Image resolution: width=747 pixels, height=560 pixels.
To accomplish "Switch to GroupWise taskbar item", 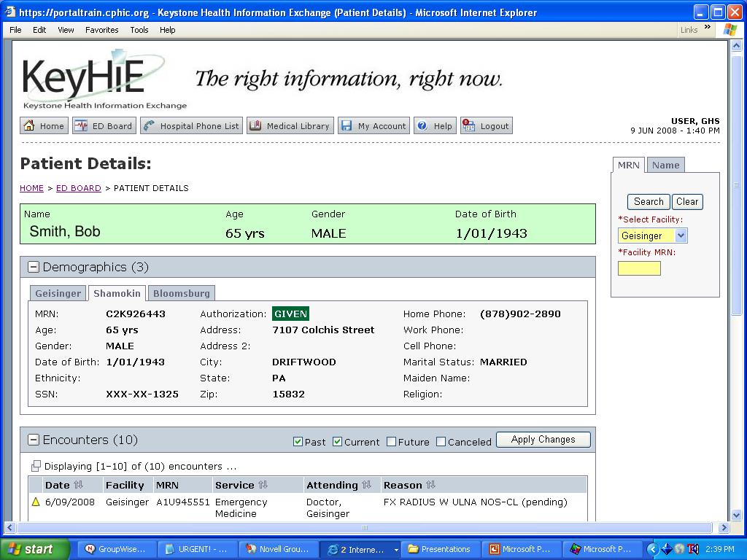I will click(x=116, y=549).
